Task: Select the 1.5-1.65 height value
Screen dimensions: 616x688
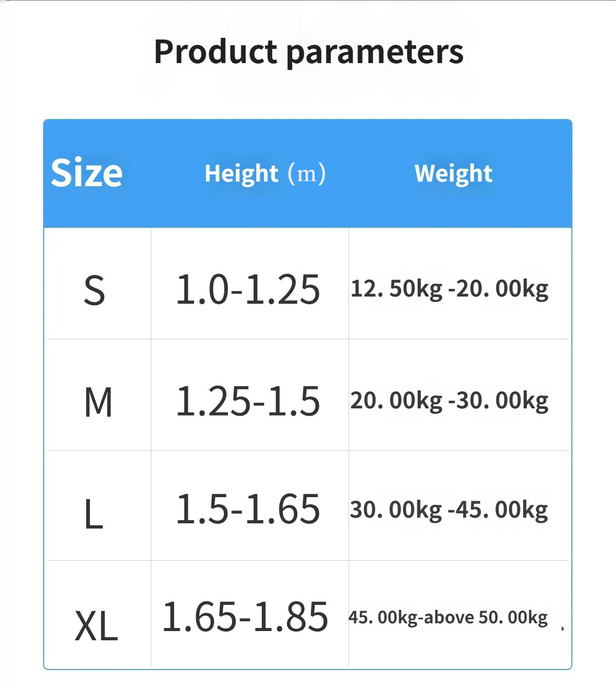Action: tap(248, 509)
